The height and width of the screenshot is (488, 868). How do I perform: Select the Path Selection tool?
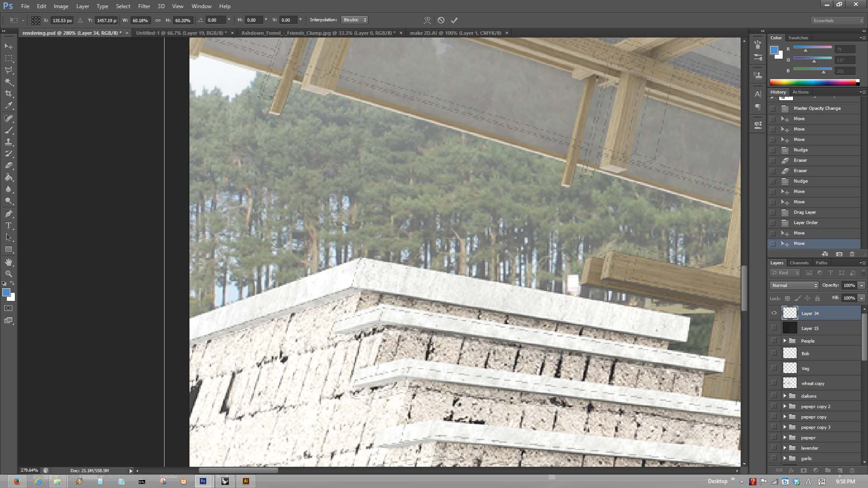coord(9,237)
